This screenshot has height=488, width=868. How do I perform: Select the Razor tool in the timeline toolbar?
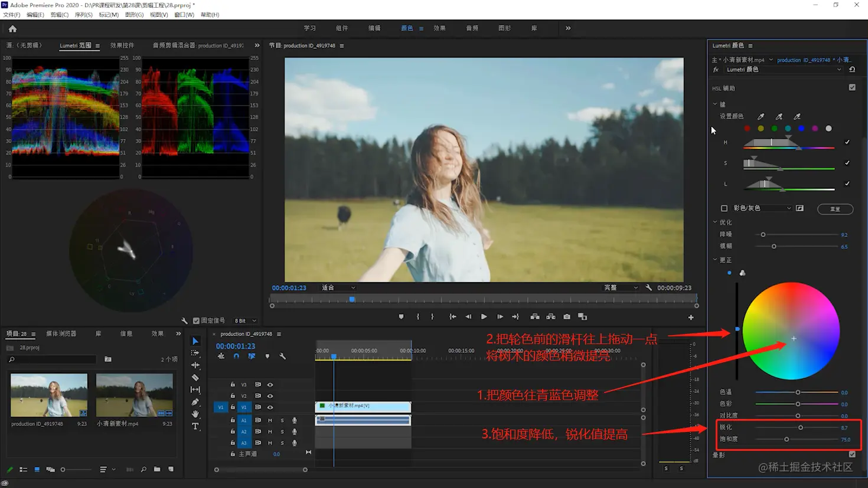coord(195,378)
